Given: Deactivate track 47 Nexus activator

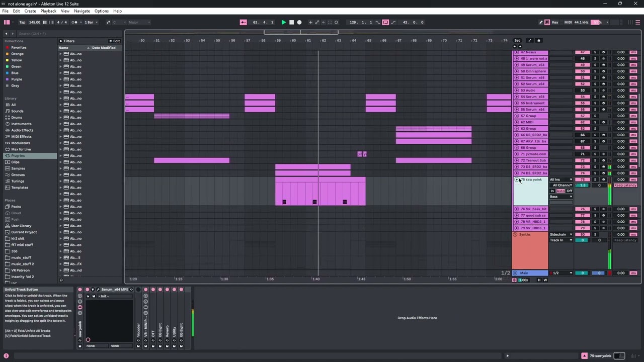Looking at the screenshot, I should pyautogui.click(x=583, y=52).
